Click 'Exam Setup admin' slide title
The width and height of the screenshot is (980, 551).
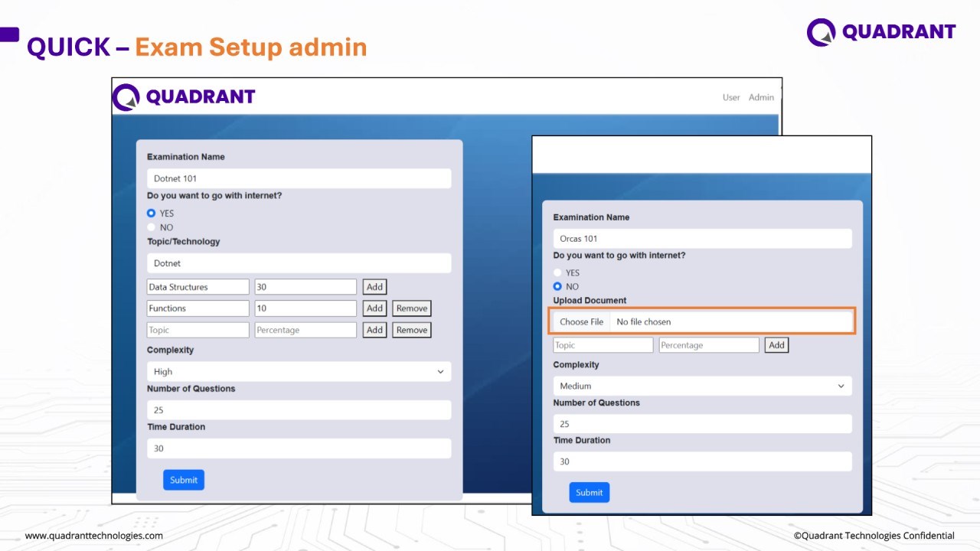pyautogui.click(x=251, y=47)
